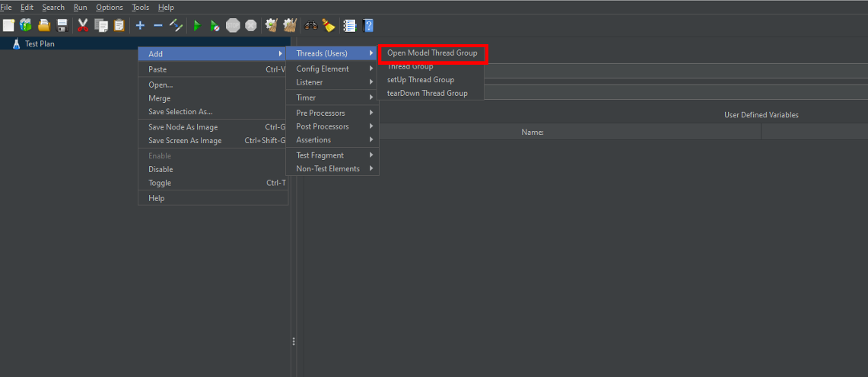Screen dimensions: 868x377
Task: Click Open... in context menu
Action: (213, 85)
